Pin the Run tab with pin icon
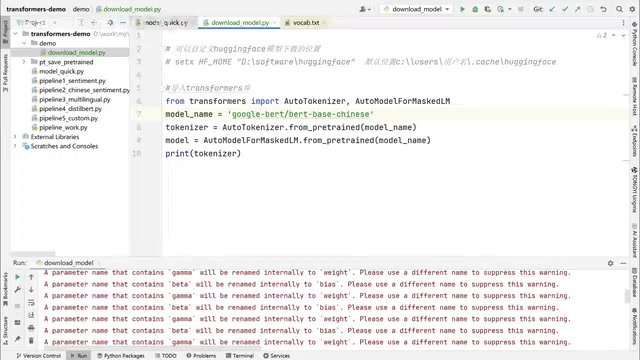The width and height of the screenshot is (640, 360). point(18,339)
